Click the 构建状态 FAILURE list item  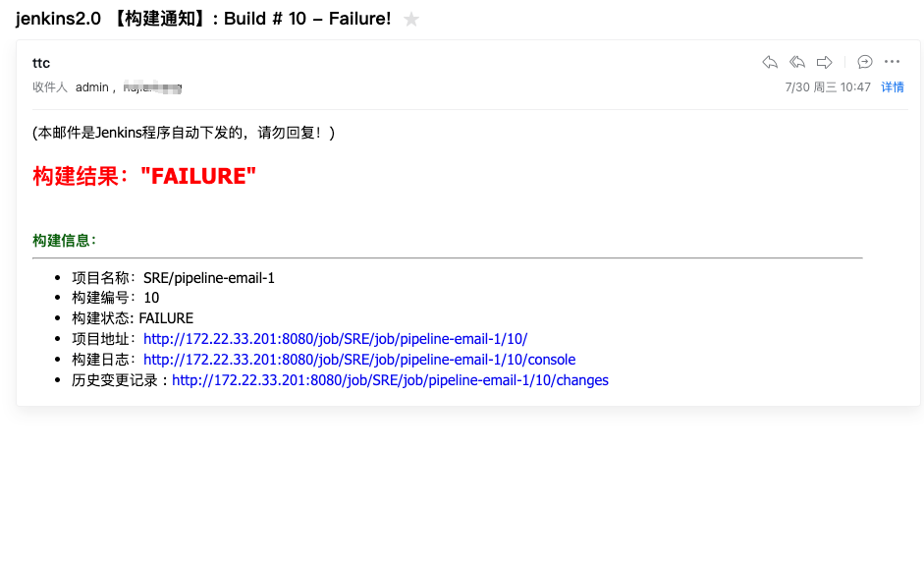133,318
